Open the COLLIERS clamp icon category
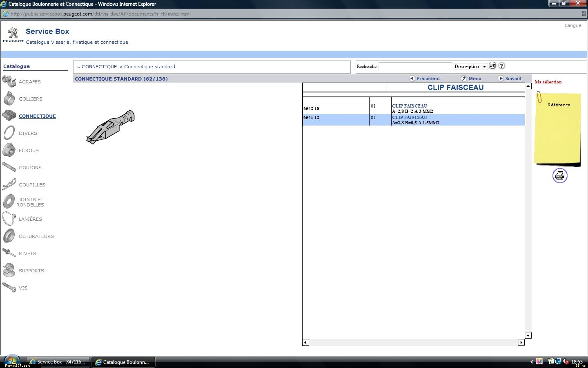 coord(9,99)
